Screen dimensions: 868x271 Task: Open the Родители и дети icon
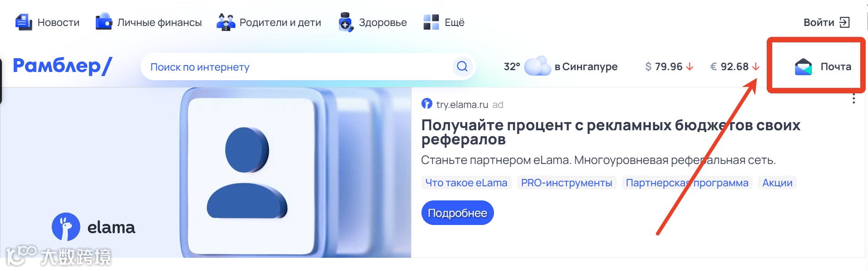(x=226, y=22)
